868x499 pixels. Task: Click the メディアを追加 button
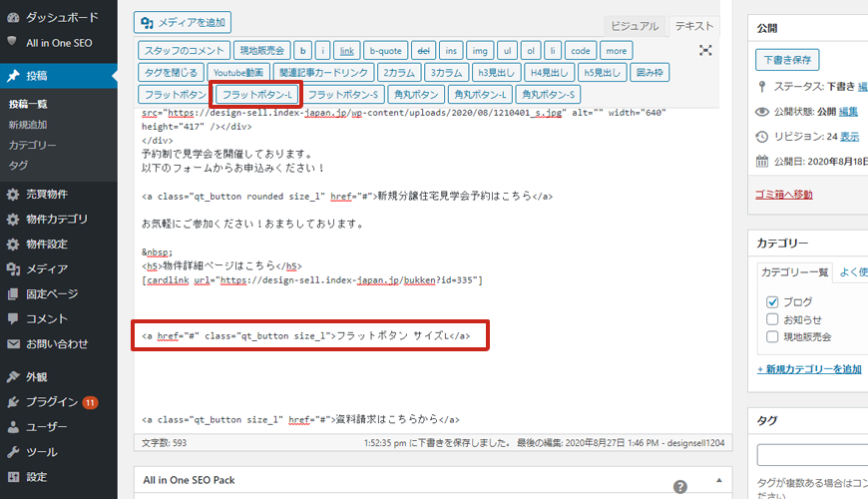coord(183,23)
